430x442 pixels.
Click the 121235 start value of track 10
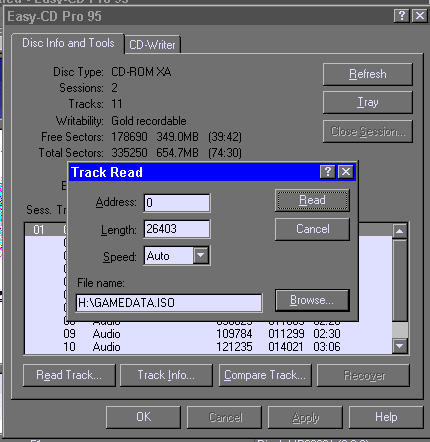click(234, 347)
